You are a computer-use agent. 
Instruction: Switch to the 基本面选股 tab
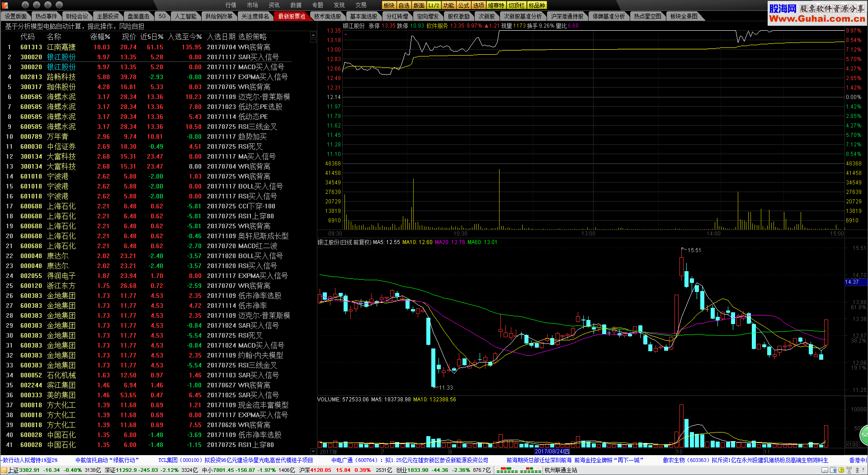coord(364,16)
